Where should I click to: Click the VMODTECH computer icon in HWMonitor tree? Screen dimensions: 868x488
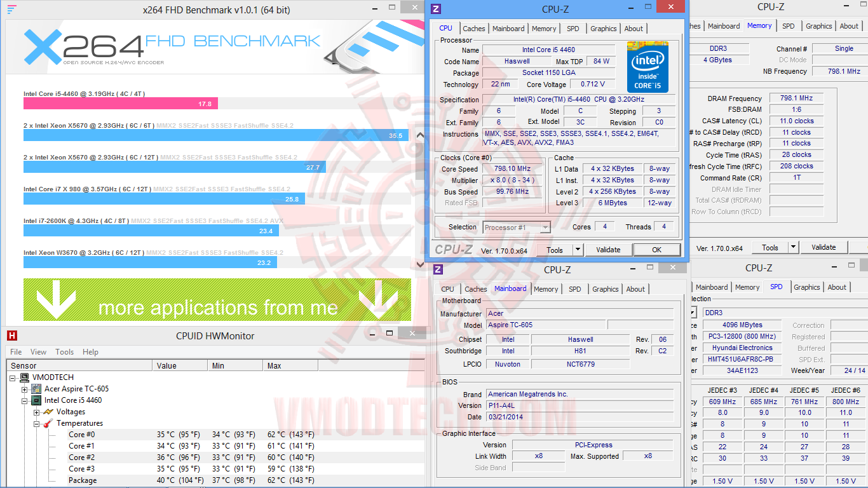(x=24, y=377)
